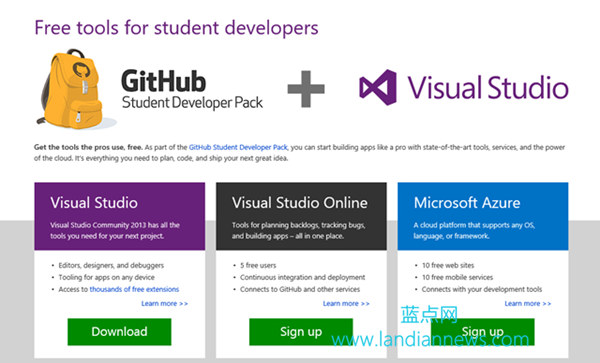Screen dimensions: 600x363
Task: Click the Visual Studio wordmark beside the logo
Action: 488,88
